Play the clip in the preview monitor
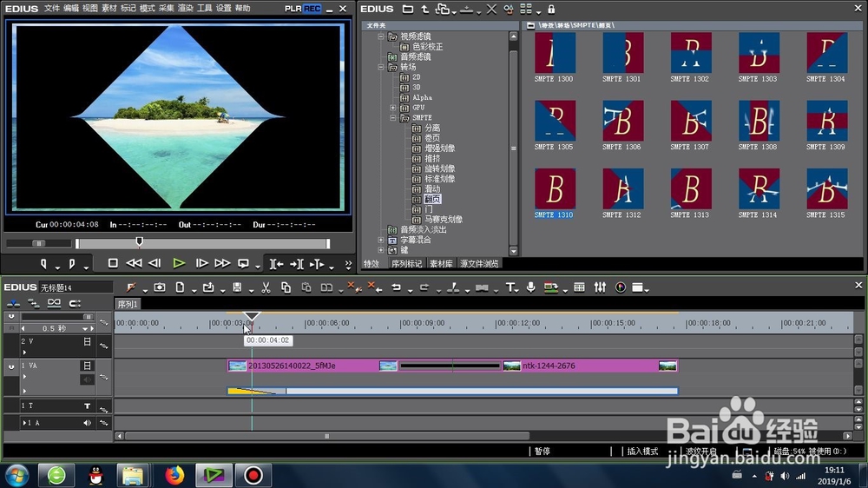This screenshot has width=868, height=488. pyautogui.click(x=178, y=264)
